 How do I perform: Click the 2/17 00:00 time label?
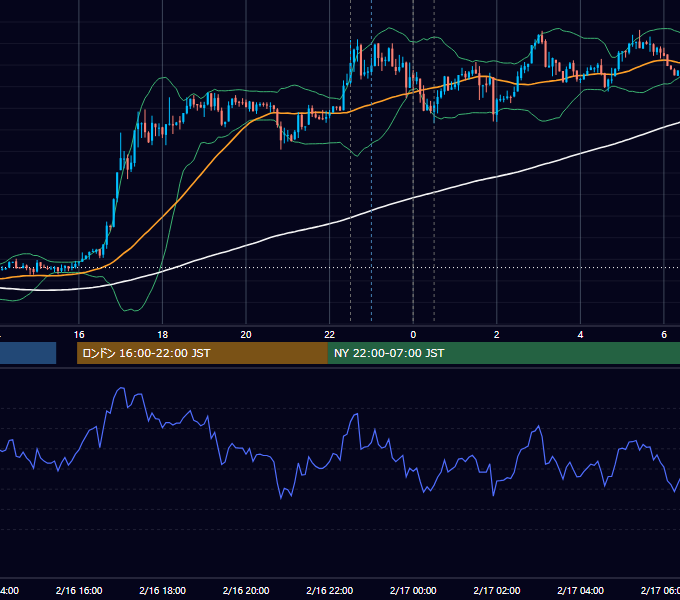click(x=413, y=590)
